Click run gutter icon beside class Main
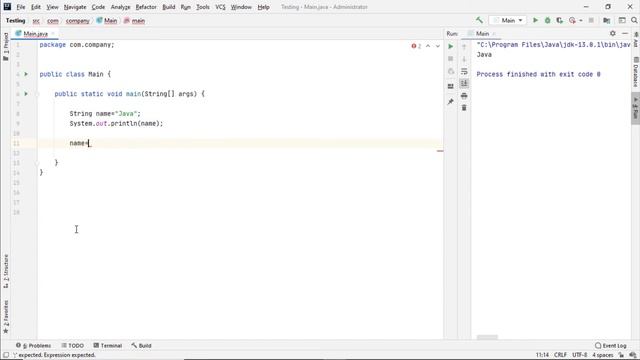Image resolution: width=640 pixels, height=360 pixels. tap(26, 74)
